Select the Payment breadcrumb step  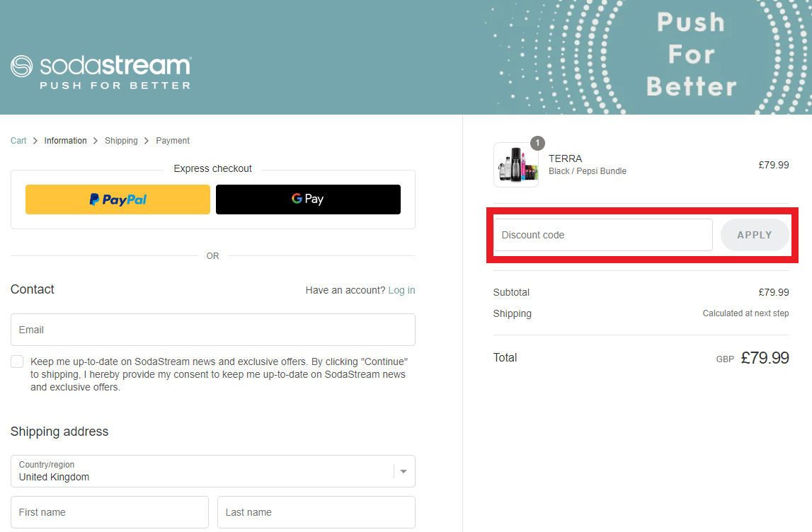tap(173, 141)
